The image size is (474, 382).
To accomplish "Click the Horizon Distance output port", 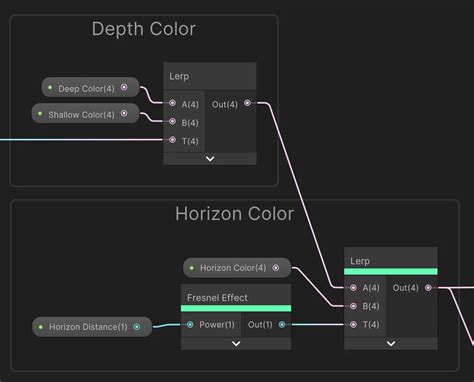I will [x=137, y=327].
